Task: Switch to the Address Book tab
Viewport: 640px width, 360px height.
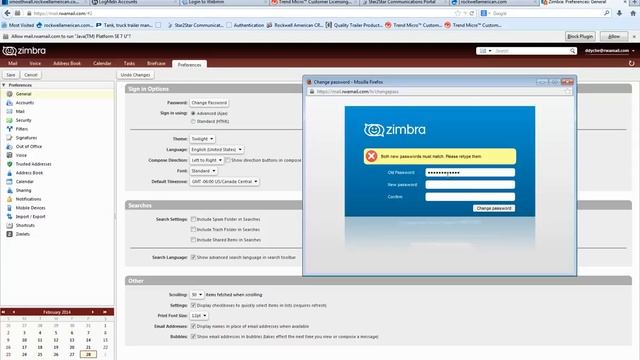Action: 67,64
